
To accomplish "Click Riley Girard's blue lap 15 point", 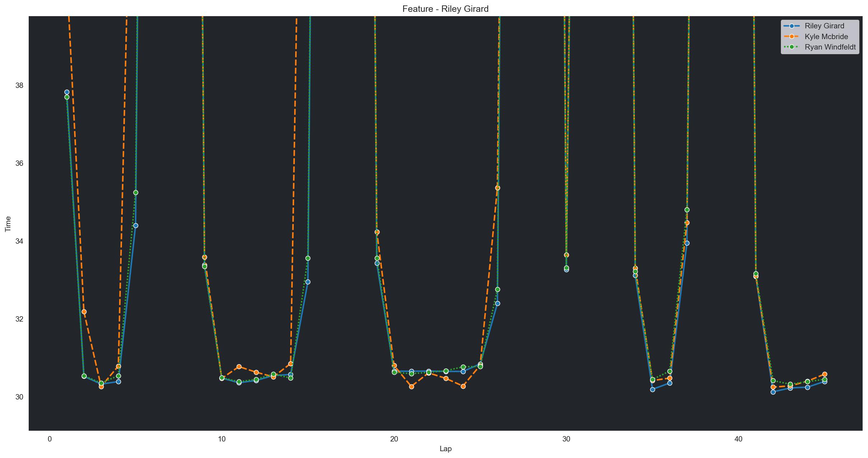I will pos(308,282).
